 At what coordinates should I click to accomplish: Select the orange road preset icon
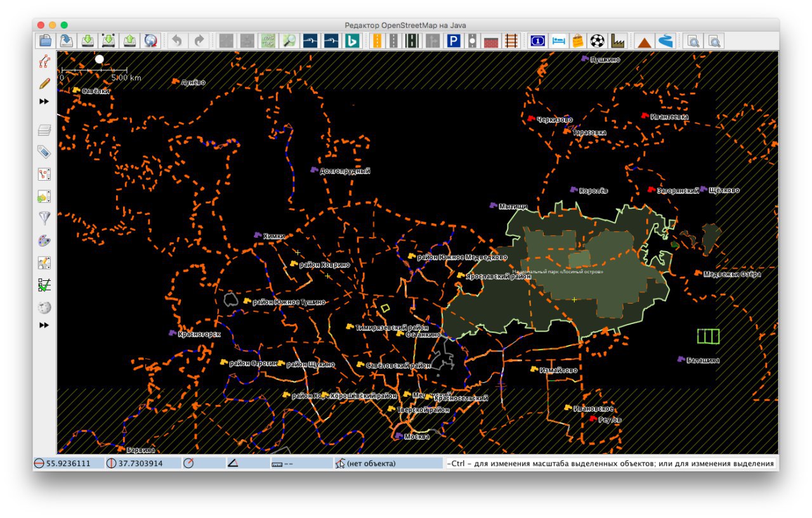(x=377, y=41)
